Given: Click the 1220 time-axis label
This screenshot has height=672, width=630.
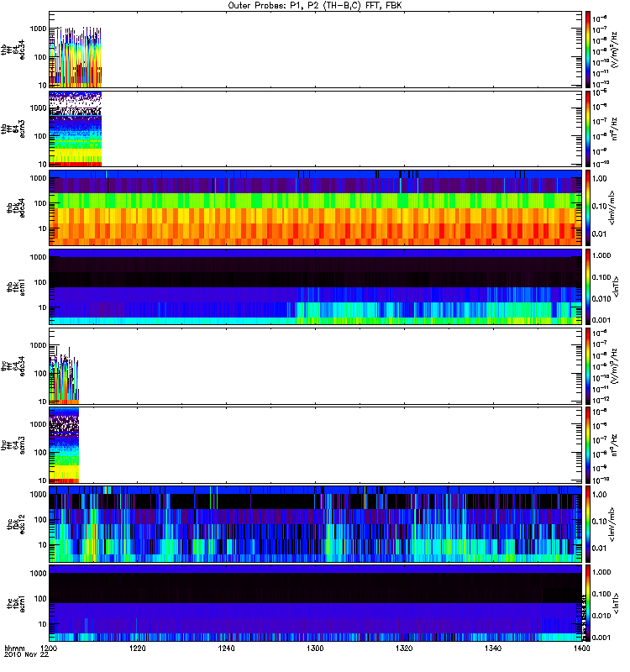Looking at the screenshot, I should coord(138,648).
